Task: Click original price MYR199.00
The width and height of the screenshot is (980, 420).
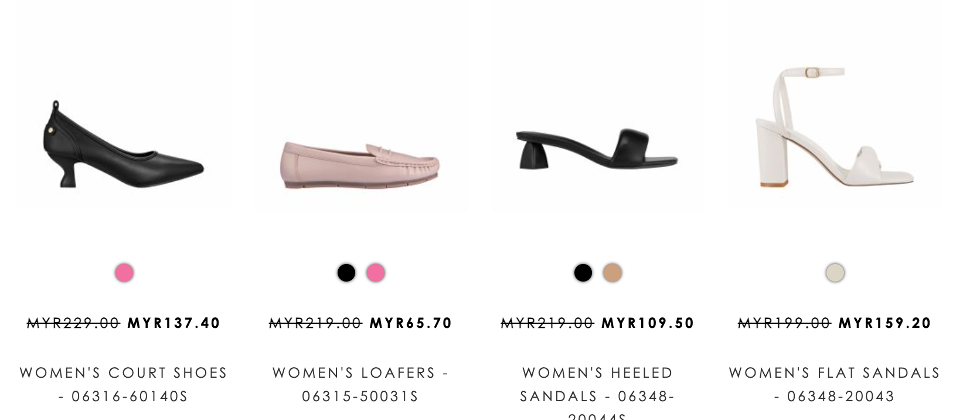Action: (x=784, y=323)
